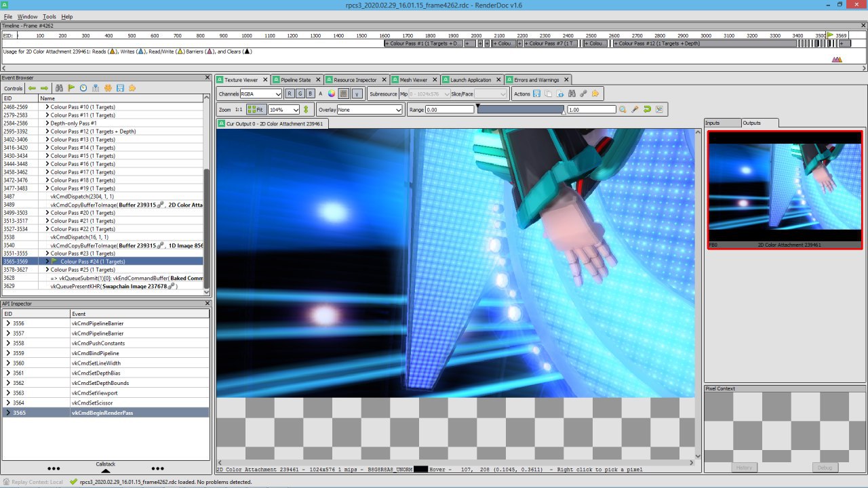Expand Depth-only Pass #1 row
The width and height of the screenshot is (868, 488).
[47, 123]
